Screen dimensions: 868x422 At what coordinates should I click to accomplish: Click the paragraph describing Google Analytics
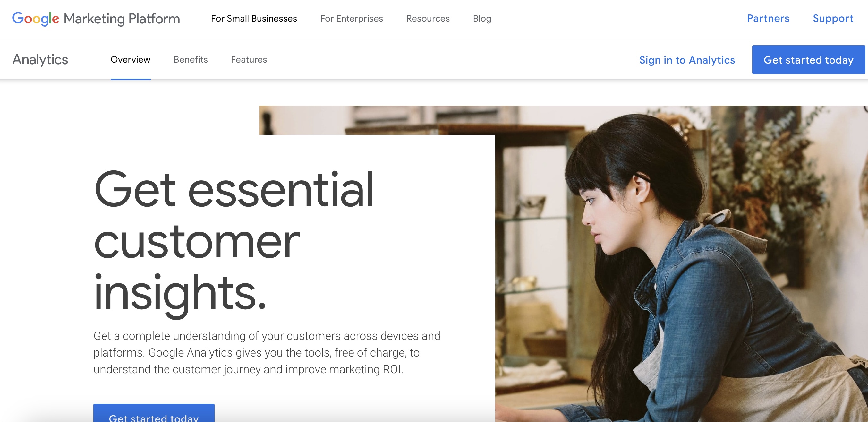[x=267, y=353]
